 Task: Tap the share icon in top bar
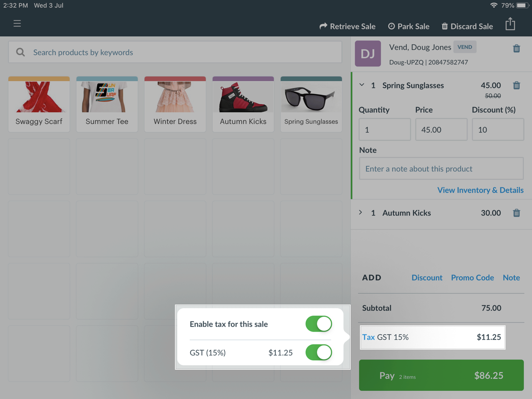click(x=510, y=24)
